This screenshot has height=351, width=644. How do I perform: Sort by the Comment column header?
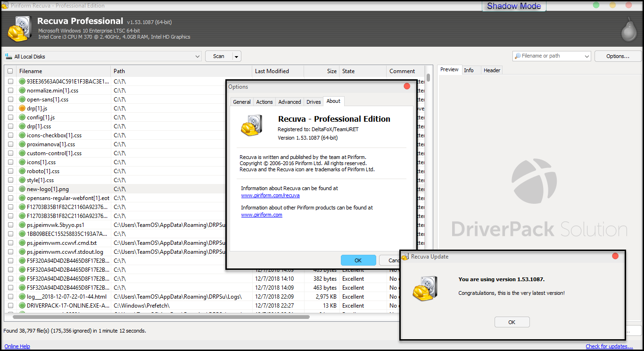tap(405, 71)
